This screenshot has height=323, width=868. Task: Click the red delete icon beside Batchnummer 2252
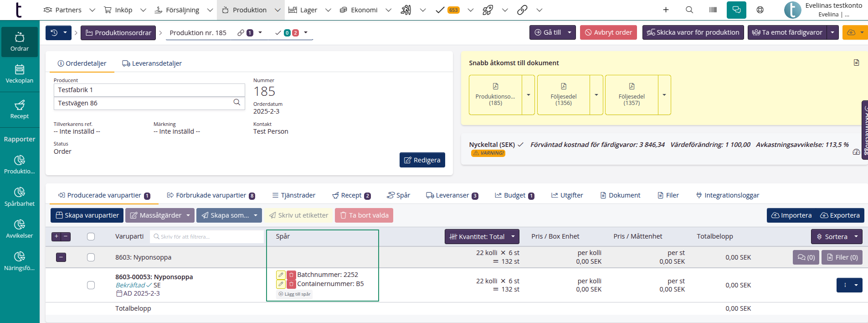[291, 275]
